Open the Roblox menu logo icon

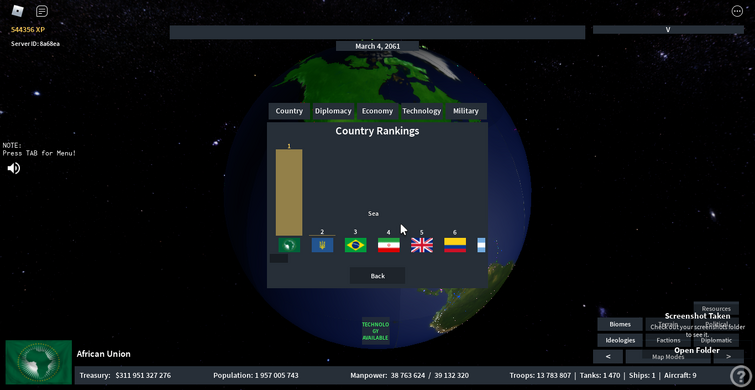click(x=17, y=11)
